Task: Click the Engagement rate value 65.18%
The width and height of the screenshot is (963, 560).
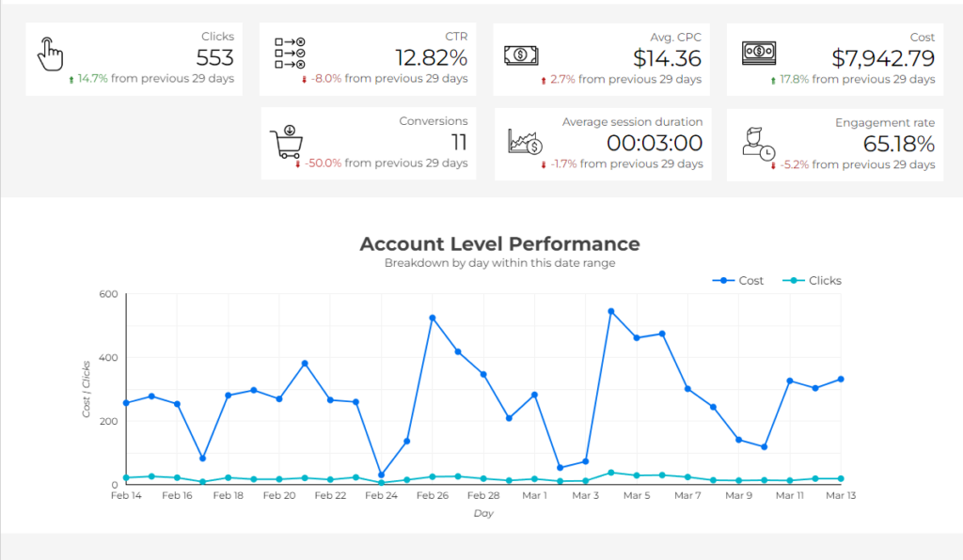Action: 899,144
